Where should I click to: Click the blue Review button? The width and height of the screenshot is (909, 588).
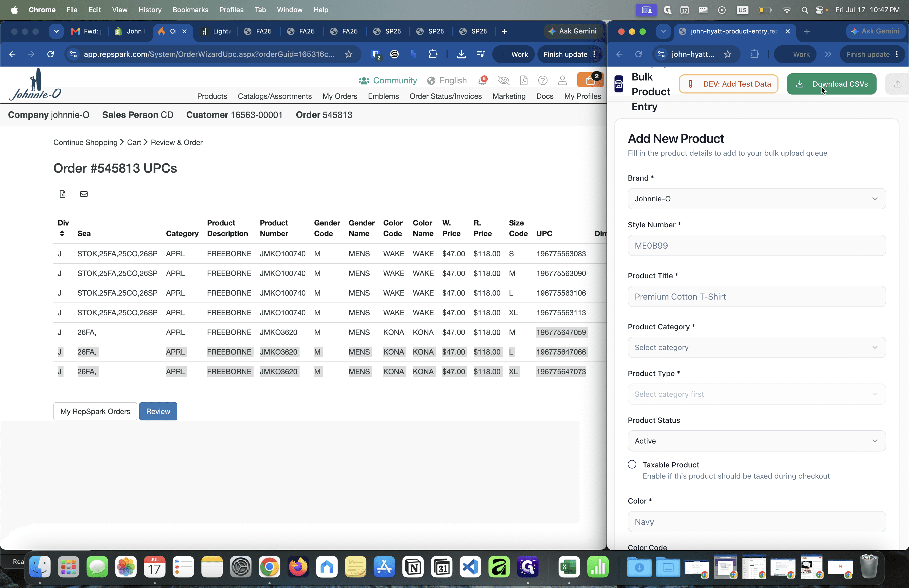158,411
